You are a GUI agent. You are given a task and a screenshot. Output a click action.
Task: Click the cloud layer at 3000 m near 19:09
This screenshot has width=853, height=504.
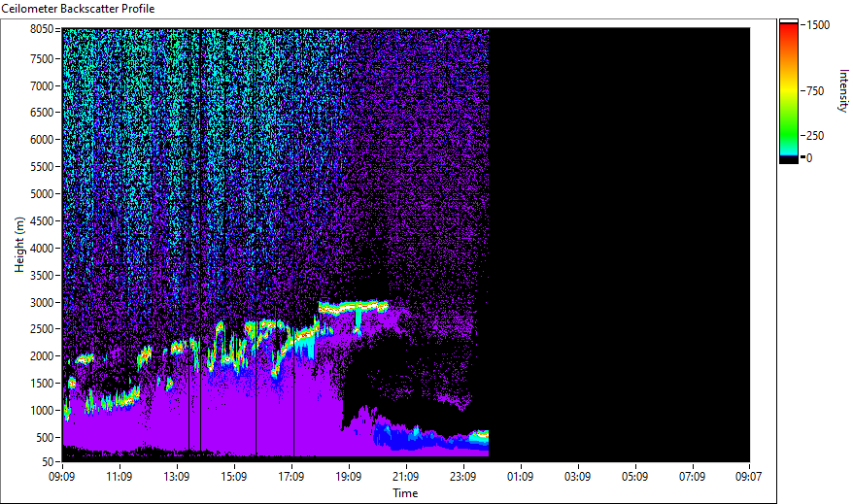353,307
